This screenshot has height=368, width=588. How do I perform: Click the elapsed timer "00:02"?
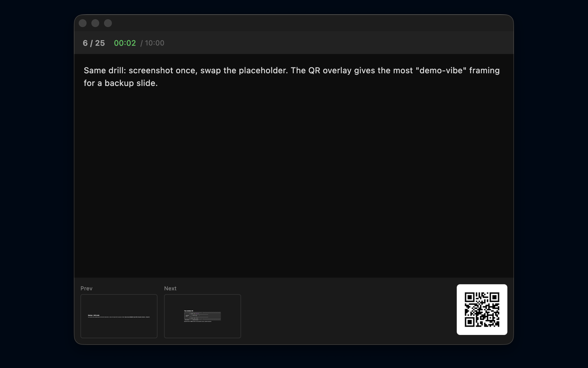tap(125, 43)
